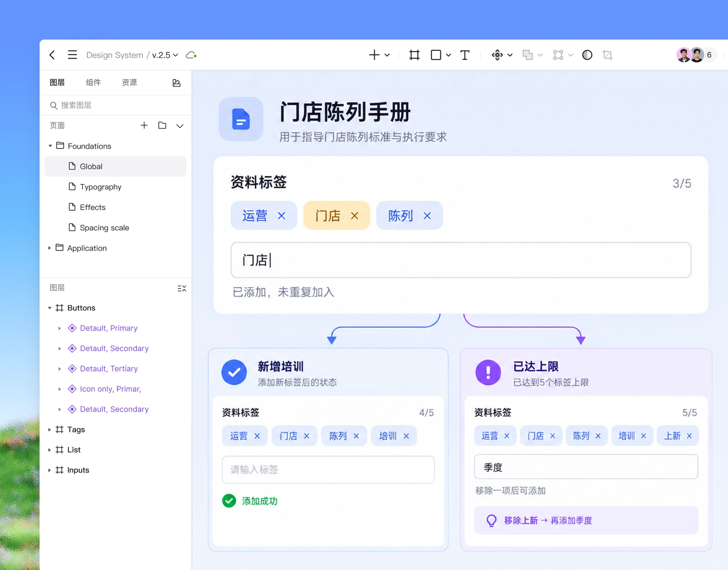The image size is (728, 570).
Task: Remove 培训 tag in 新增培训 card
Action: pos(406,436)
